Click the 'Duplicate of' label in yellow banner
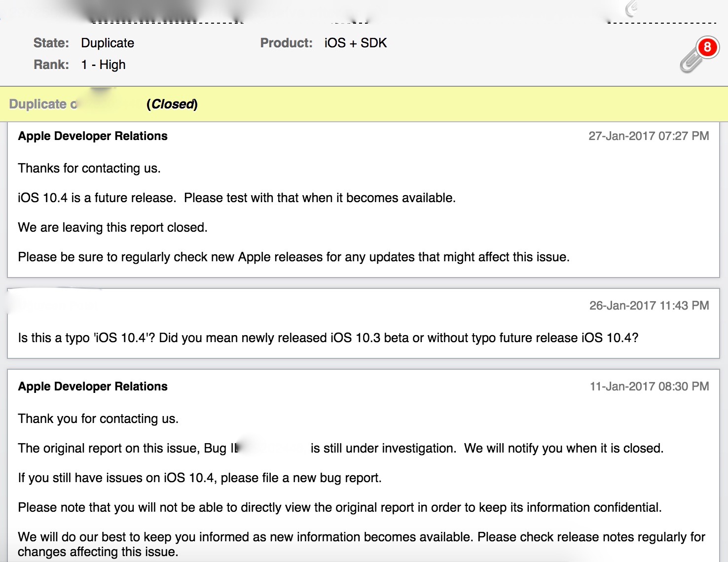The image size is (728, 562). pyautogui.click(x=43, y=104)
